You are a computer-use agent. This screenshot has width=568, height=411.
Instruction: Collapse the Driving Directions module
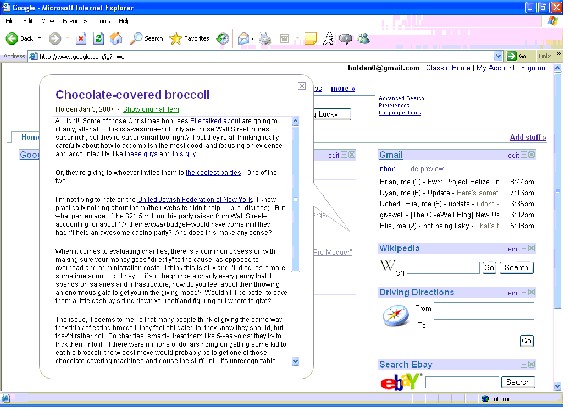click(x=524, y=292)
